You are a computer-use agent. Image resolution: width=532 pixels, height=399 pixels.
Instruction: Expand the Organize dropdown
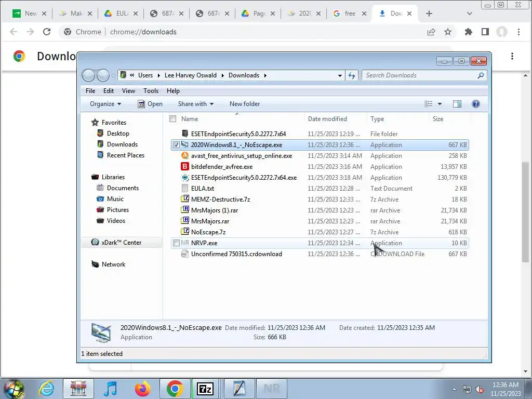105,104
